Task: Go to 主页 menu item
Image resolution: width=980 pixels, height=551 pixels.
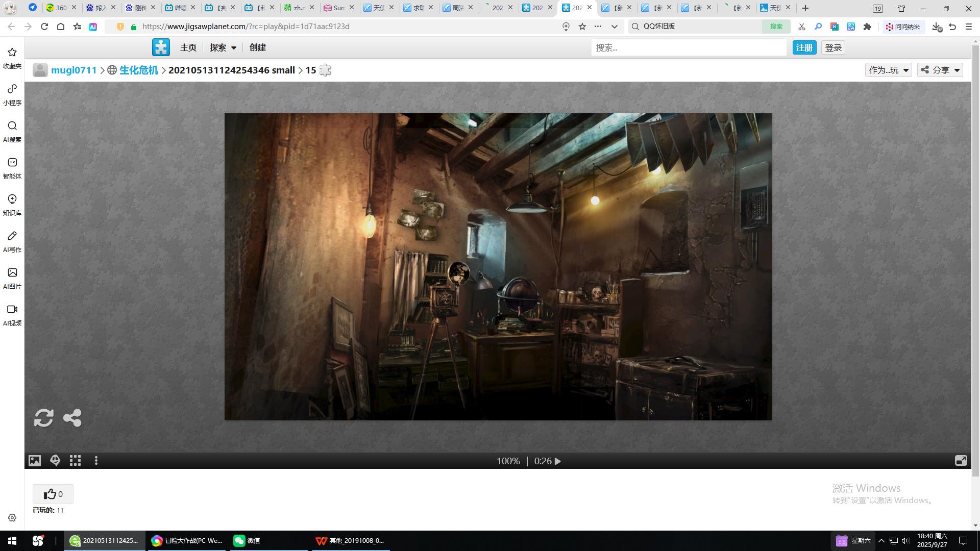Action: 188,47
